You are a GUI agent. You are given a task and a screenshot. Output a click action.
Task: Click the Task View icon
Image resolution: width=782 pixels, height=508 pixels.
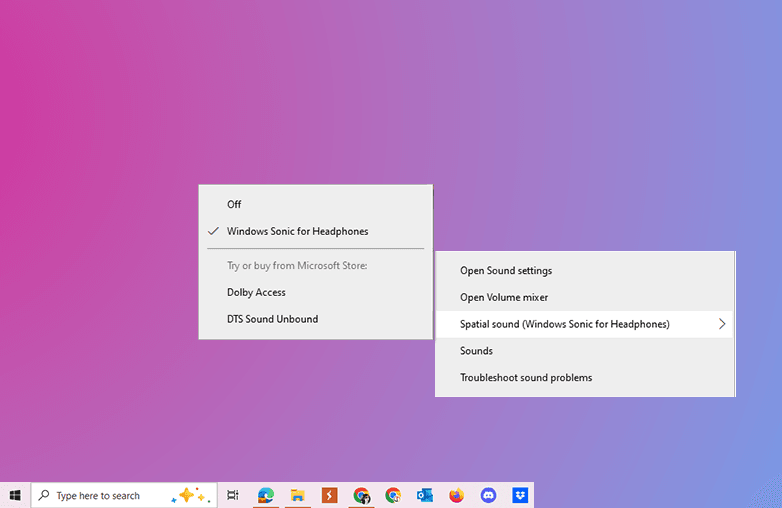pos(233,495)
